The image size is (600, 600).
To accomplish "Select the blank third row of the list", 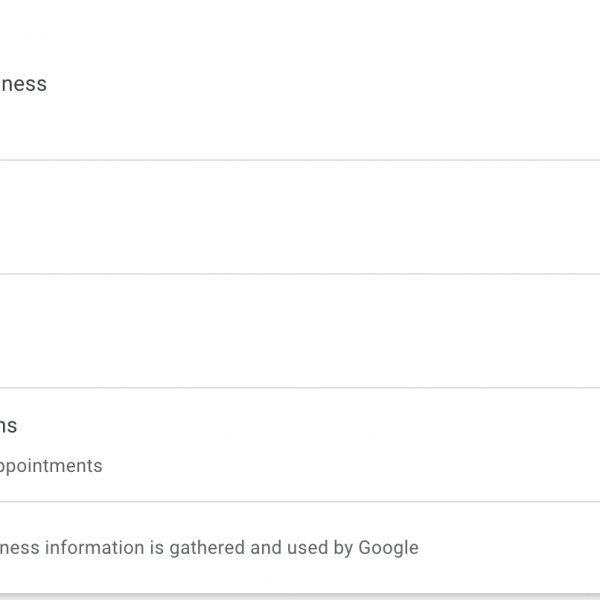I will (x=300, y=331).
